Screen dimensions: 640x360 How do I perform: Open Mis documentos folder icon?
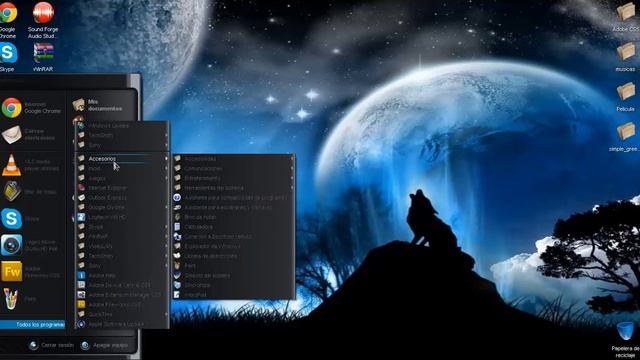tap(78, 105)
